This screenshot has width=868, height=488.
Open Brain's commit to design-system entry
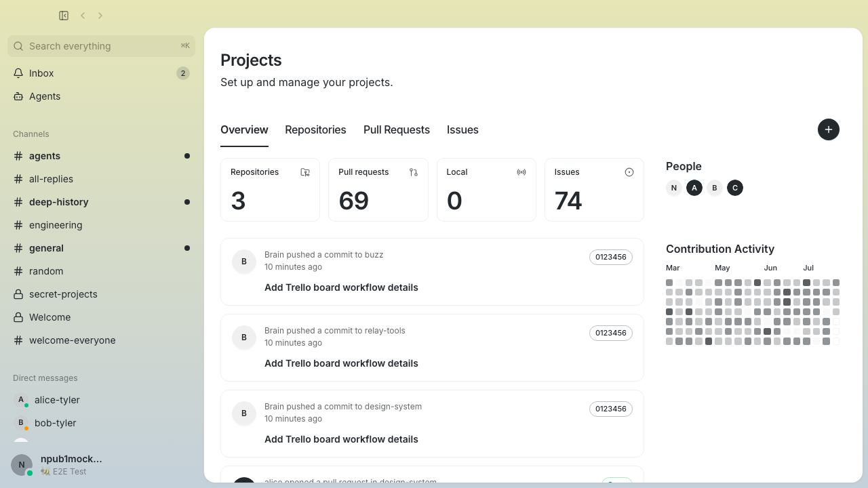tap(432, 424)
